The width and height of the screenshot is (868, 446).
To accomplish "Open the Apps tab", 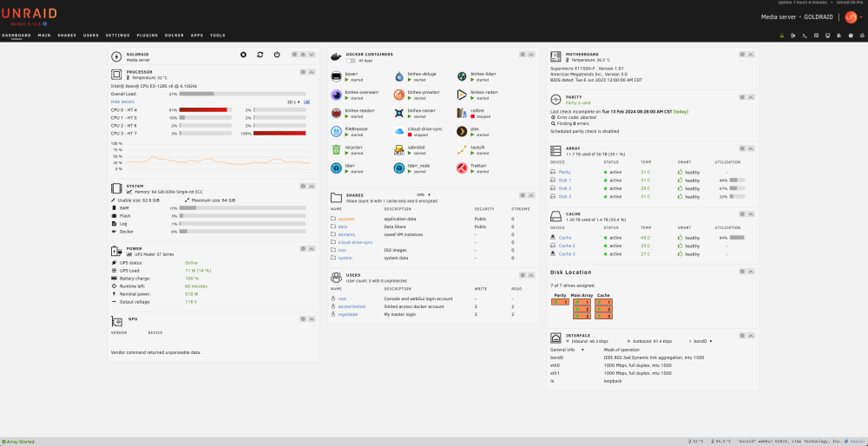I will pyautogui.click(x=197, y=36).
